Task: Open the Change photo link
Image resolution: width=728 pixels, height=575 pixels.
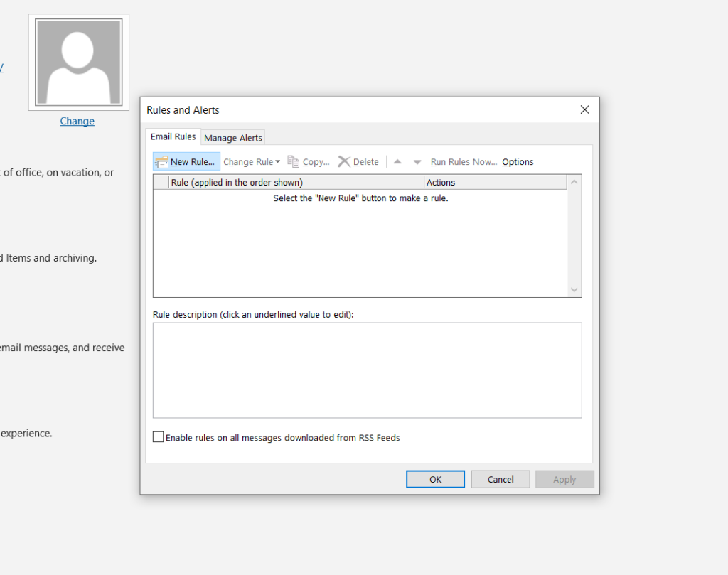Action: click(x=77, y=121)
